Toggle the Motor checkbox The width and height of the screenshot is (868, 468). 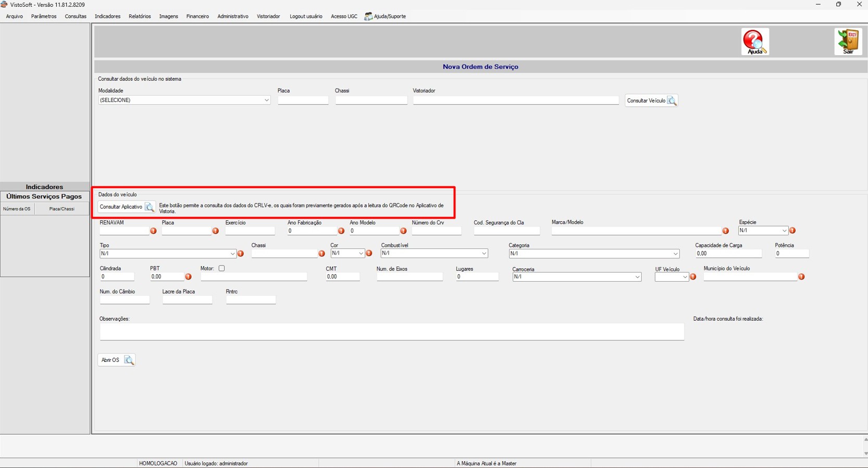221,269
